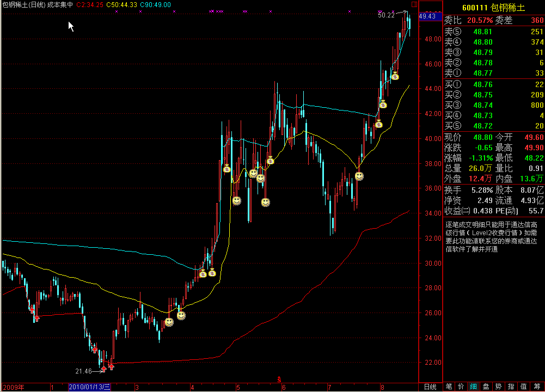Open the 值 value tab

[523, 387]
